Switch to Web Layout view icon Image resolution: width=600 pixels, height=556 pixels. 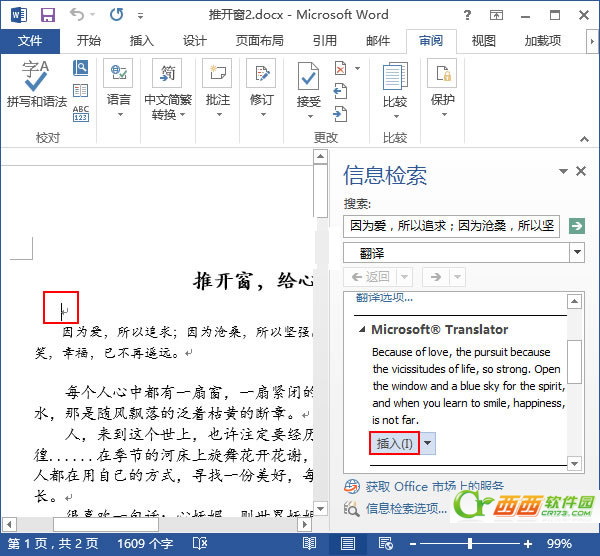click(385, 543)
